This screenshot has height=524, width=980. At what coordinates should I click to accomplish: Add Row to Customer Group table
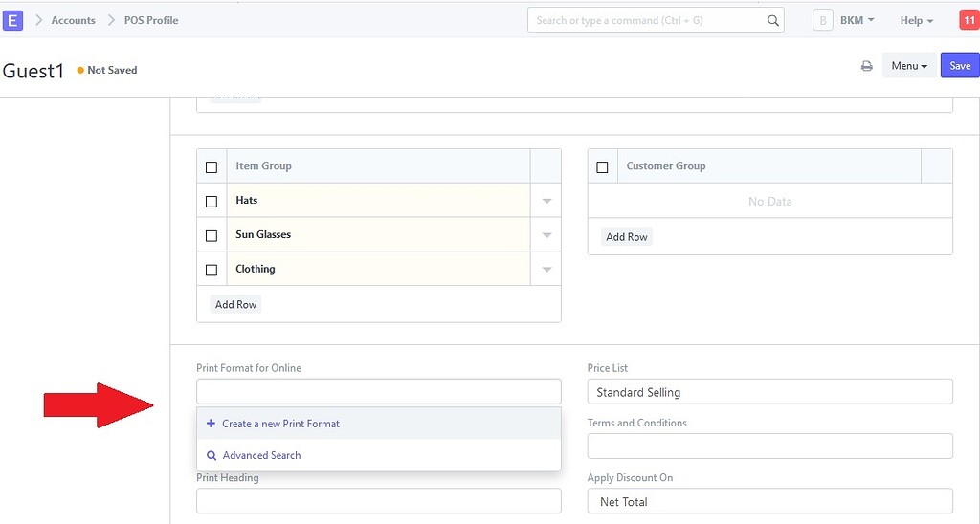pos(627,237)
